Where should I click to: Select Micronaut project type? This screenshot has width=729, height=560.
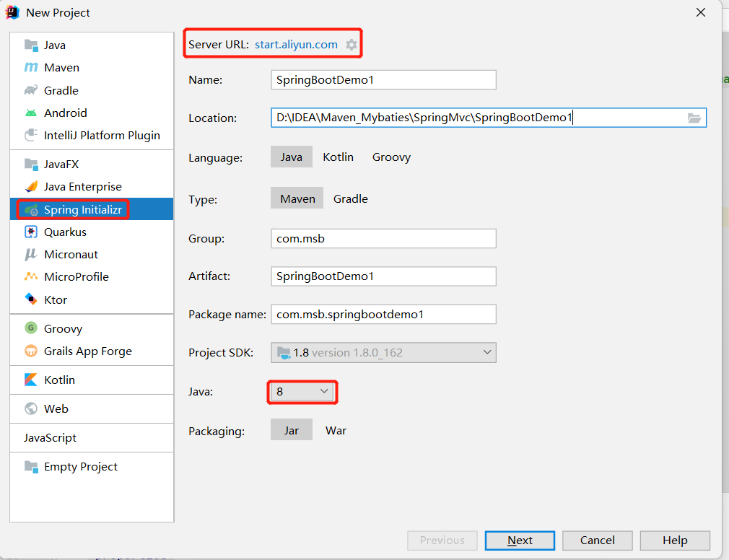point(92,254)
